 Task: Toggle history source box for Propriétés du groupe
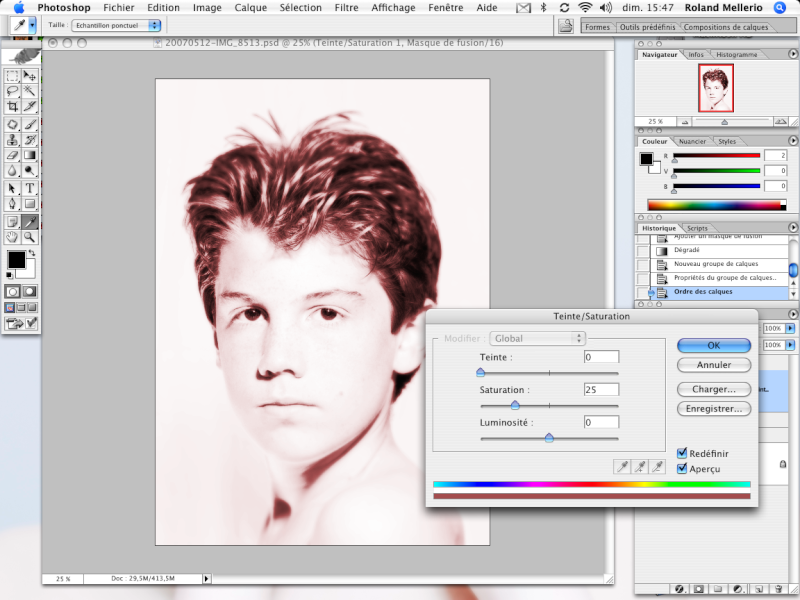(643, 278)
